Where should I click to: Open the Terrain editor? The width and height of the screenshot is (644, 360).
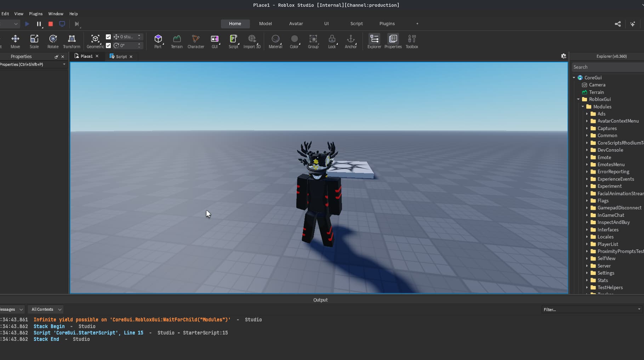[176, 41]
